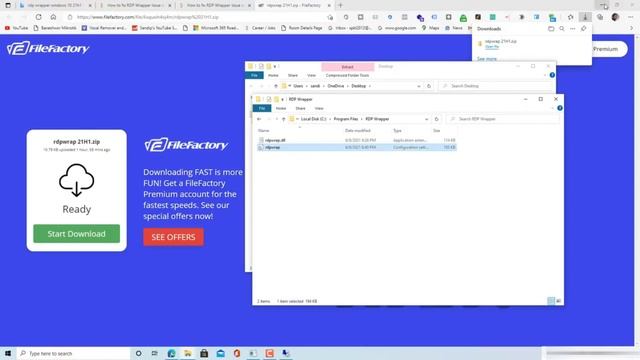This screenshot has width=640, height=360.
Task: Open the FileFactory logo in page header
Action: coord(48,49)
